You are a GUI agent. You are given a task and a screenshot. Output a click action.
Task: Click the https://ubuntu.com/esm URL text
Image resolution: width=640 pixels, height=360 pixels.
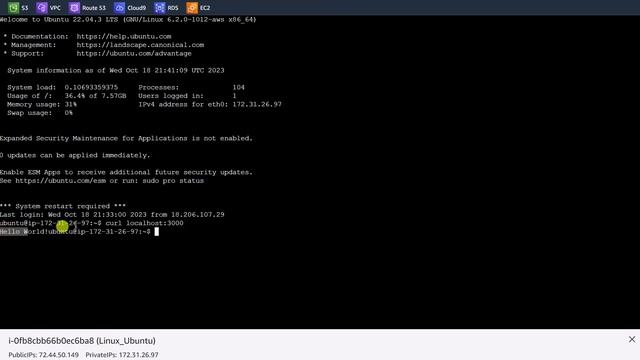[x=61, y=181]
